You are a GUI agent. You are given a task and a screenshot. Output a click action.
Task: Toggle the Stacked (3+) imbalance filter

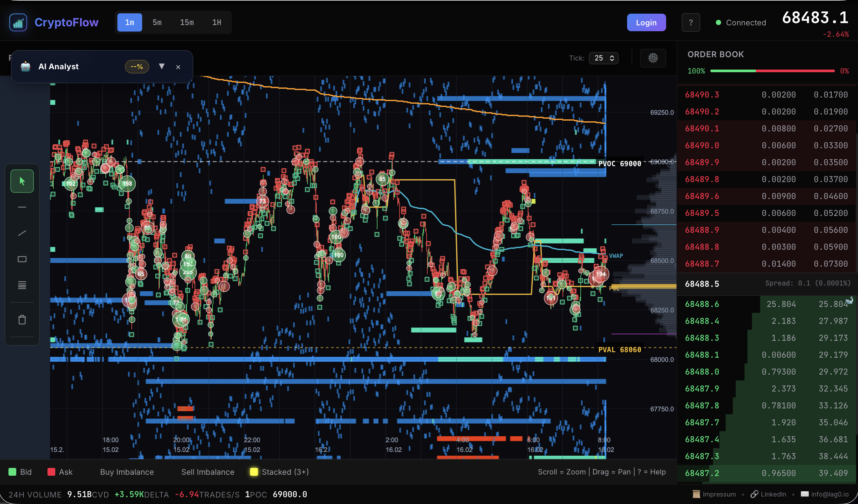[x=254, y=472]
